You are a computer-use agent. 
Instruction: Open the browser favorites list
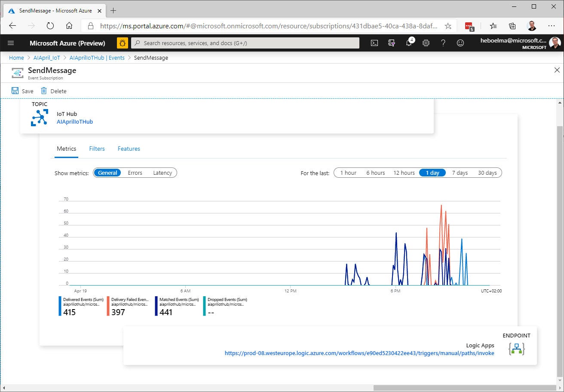coord(493,26)
